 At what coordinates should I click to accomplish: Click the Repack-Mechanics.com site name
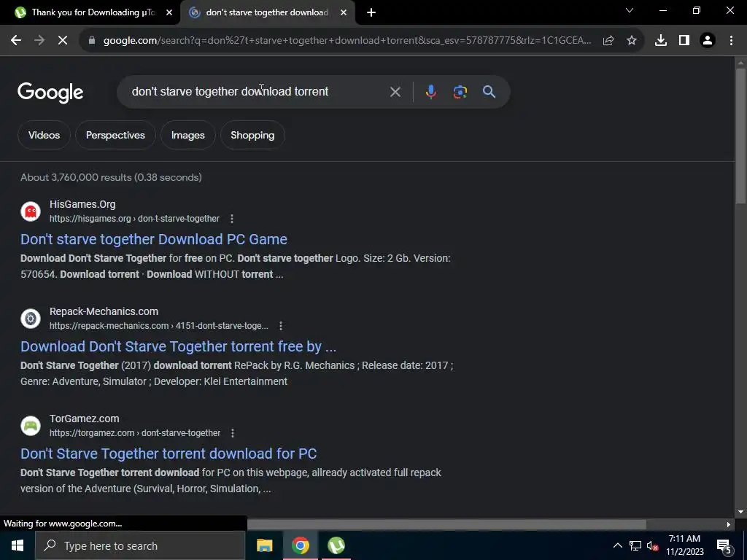tap(104, 311)
